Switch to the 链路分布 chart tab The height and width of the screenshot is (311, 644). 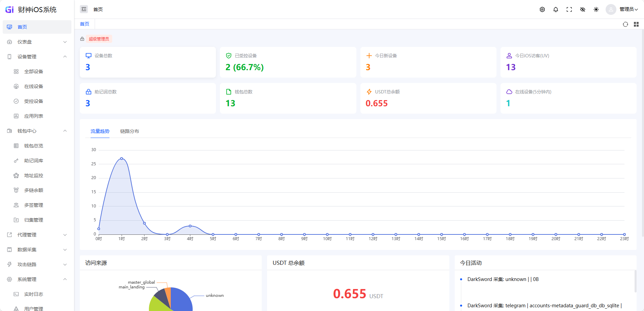[130, 131]
